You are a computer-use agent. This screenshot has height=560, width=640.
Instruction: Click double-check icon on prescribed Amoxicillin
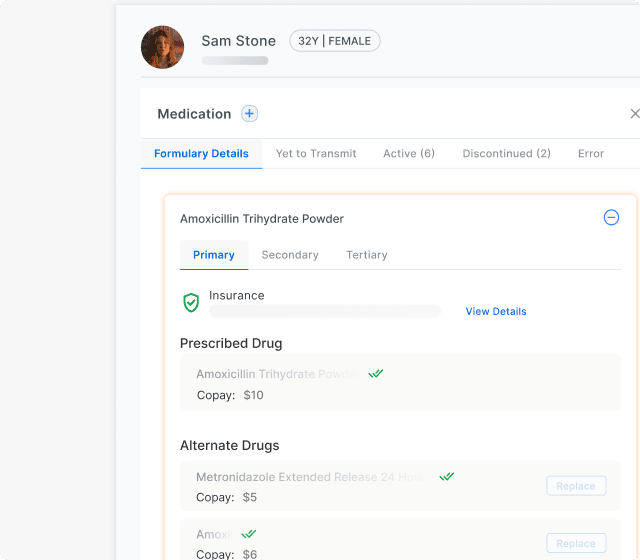pyautogui.click(x=376, y=374)
